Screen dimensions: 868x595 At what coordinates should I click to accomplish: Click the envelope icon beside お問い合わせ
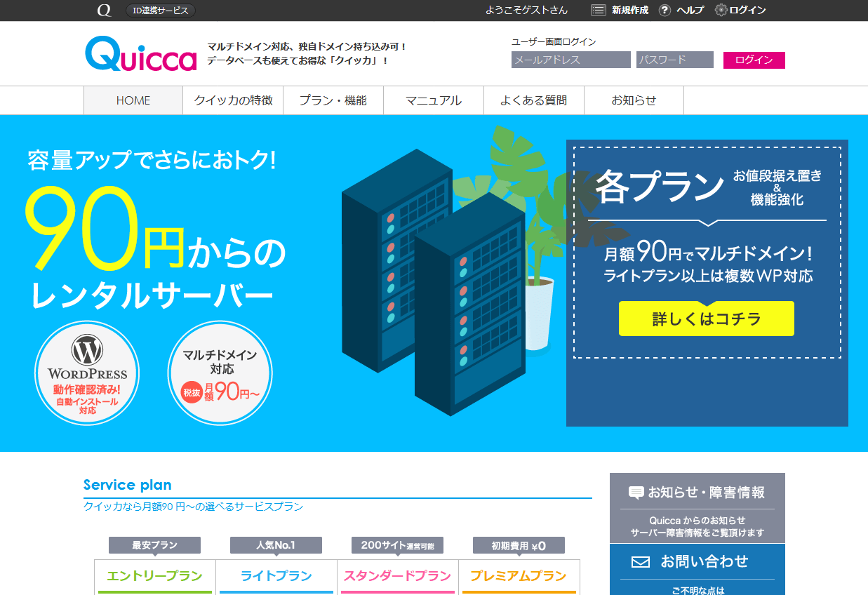click(x=641, y=562)
